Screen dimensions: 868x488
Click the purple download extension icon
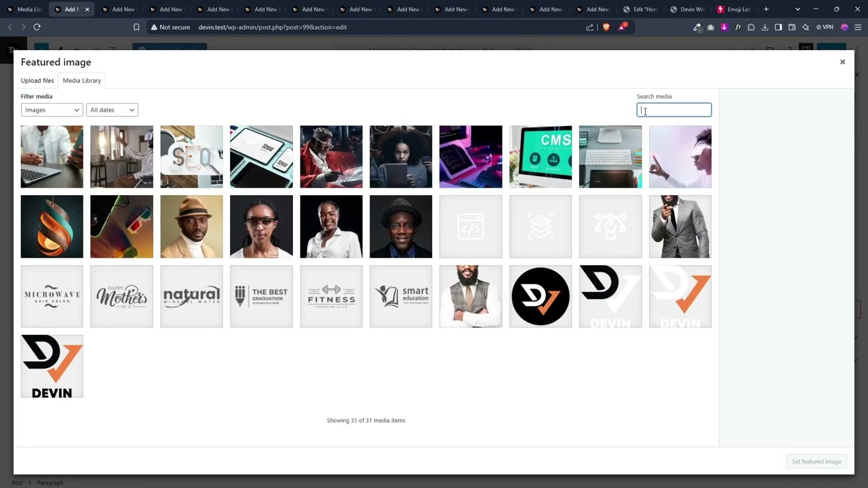click(x=724, y=27)
